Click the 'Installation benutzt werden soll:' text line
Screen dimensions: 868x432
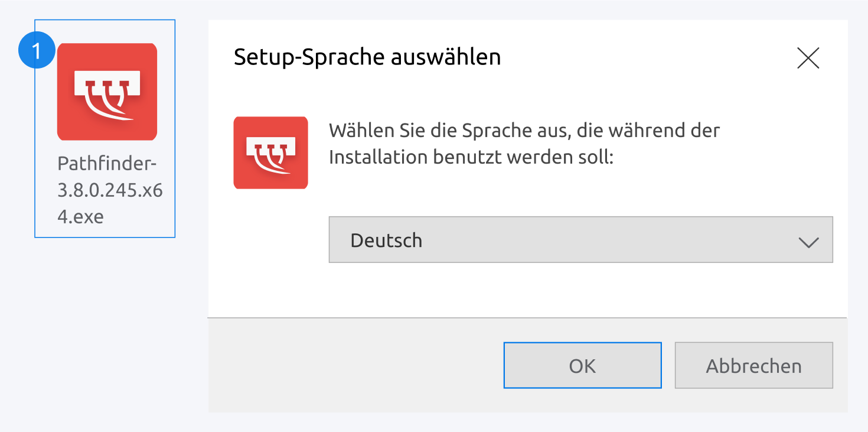click(x=471, y=157)
